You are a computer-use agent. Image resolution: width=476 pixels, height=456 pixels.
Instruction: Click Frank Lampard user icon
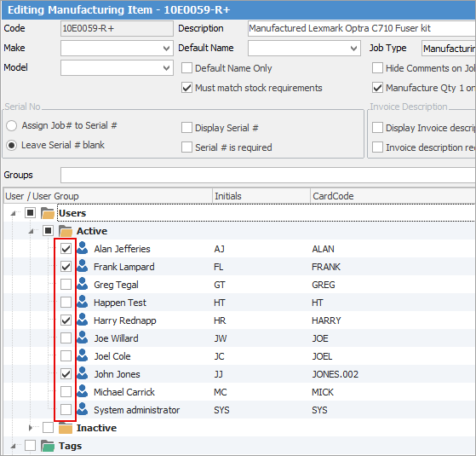click(83, 266)
